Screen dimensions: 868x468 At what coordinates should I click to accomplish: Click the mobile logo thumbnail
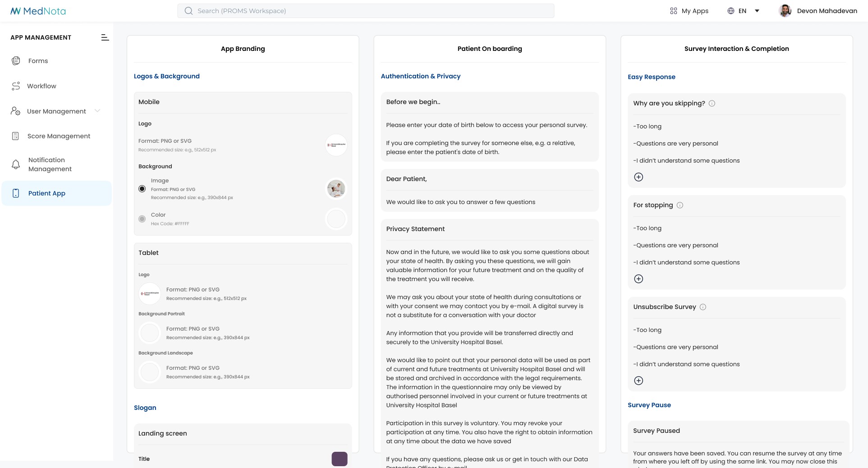coord(336,145)
